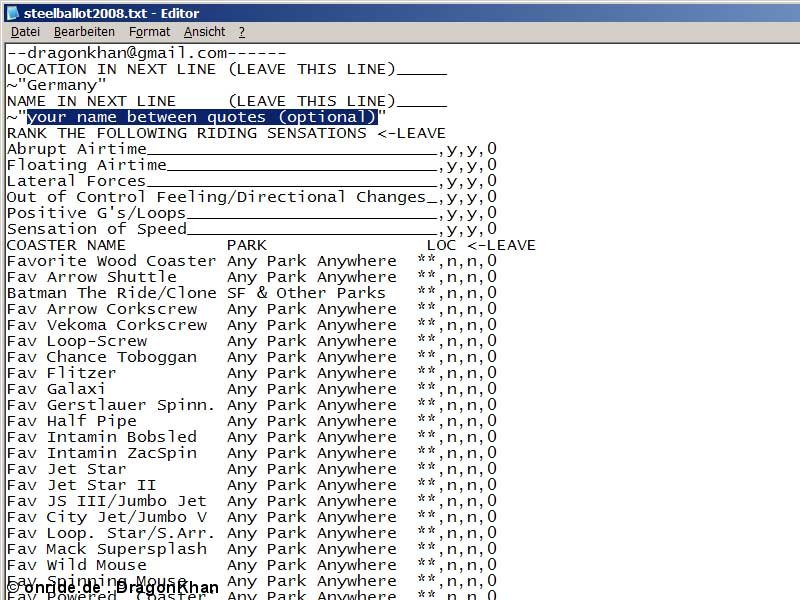This screenshot has height=600, width=800.
Task: Click the 'Fav JS III/Jumbo Jet' row
Action: click(252, 501)
